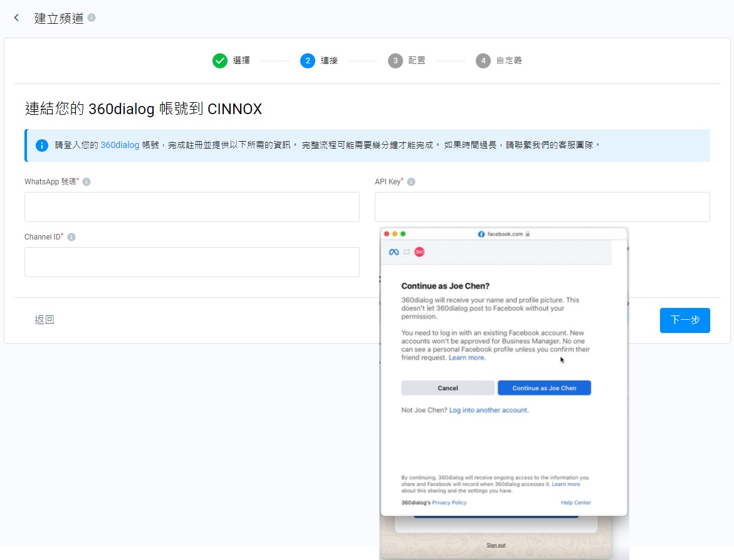Open Learn more link after friend request text
The image size is (734, 560).
point(467,357)
